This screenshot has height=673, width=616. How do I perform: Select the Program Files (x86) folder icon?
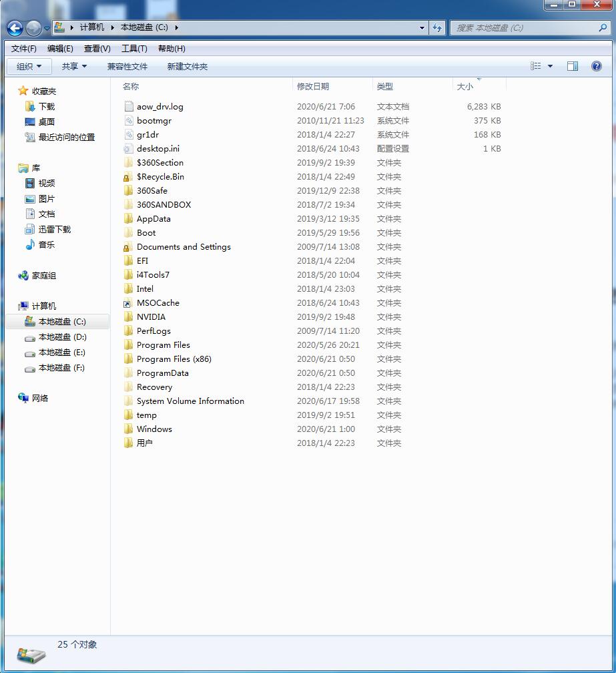(128, 359)
